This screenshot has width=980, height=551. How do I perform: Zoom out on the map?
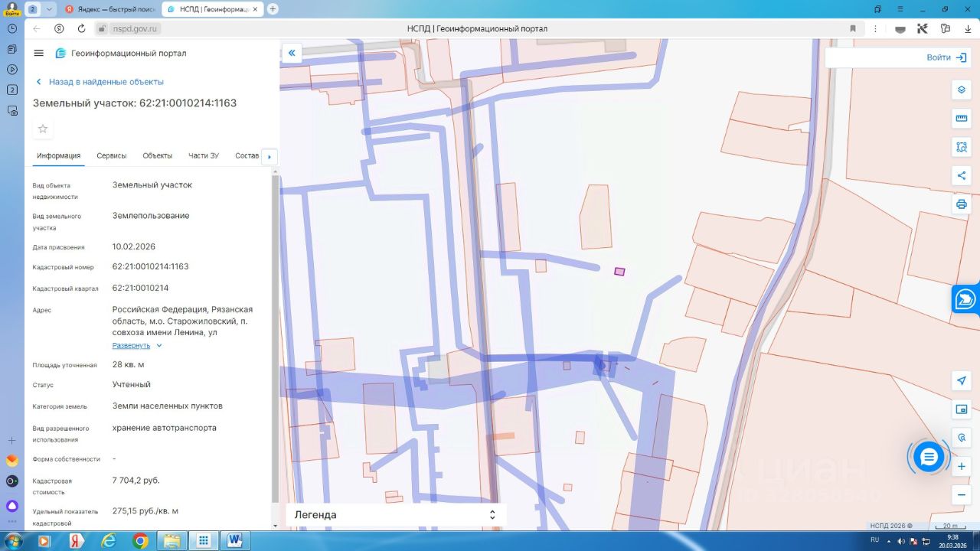(x=962, y=495)
